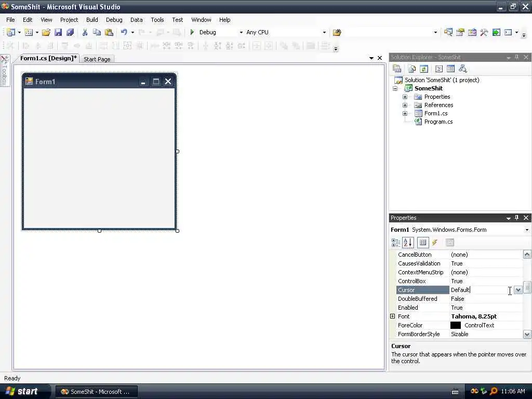532x399 pixels.
Task: Open the Properties Window toolbar icon
Action: 460,32
